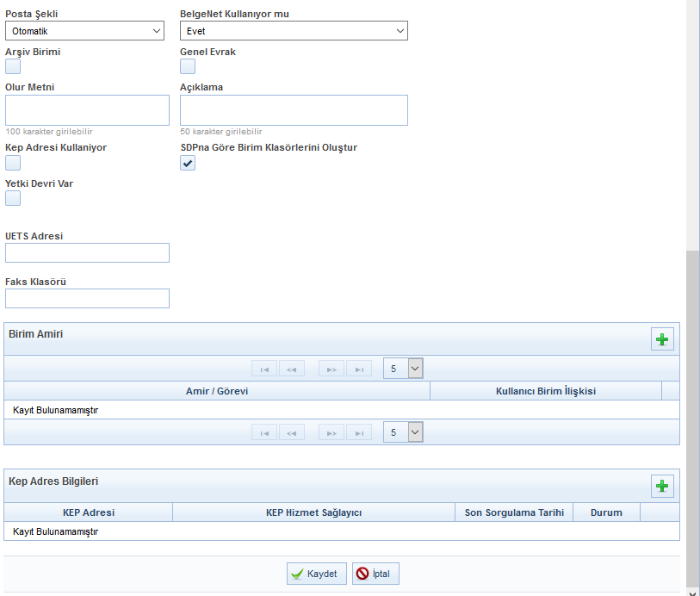Go to next page in top paginator
This screenshot has width=700, height=596.
point(331,369)
